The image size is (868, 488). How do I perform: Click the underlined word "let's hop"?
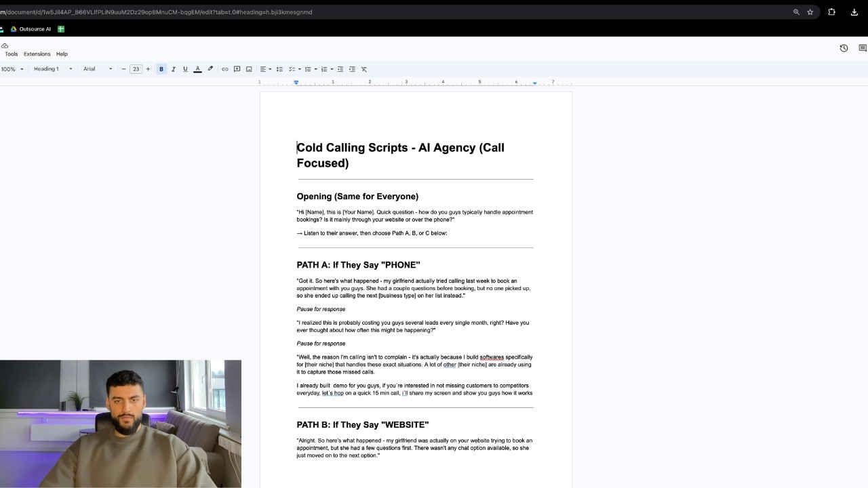333,393
